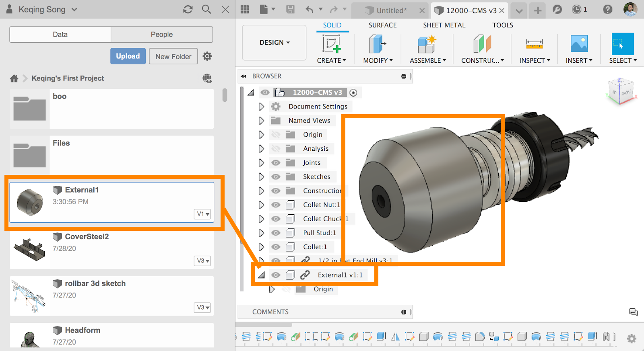Click the Insert image icon

[579, 44]
